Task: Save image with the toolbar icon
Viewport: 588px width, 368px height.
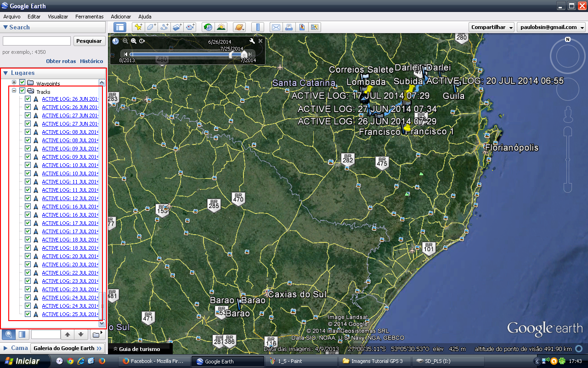Action: point(302,27)
